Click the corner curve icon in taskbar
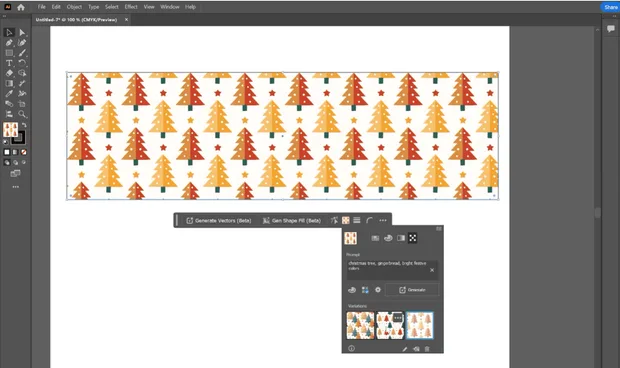620x368 pixels. (x=369, y=221)
